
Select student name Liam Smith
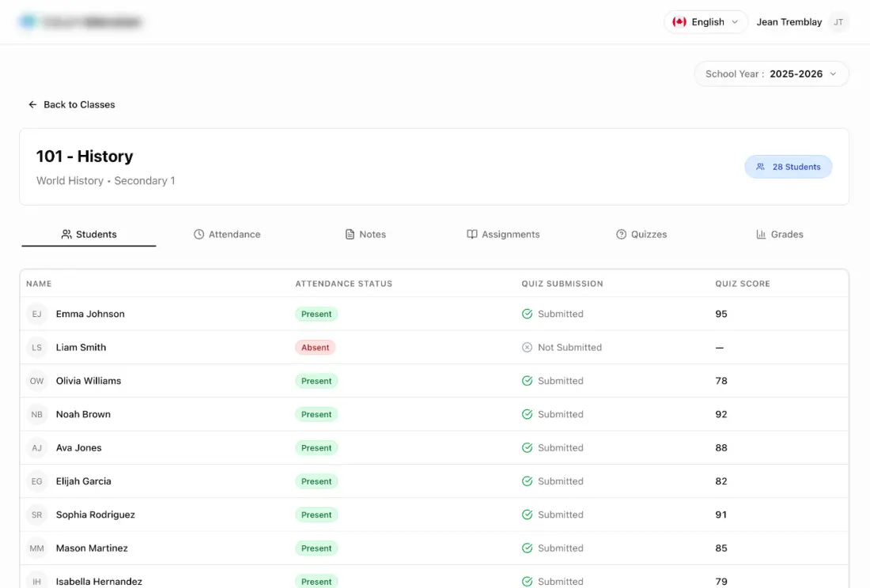coord(81,348)
